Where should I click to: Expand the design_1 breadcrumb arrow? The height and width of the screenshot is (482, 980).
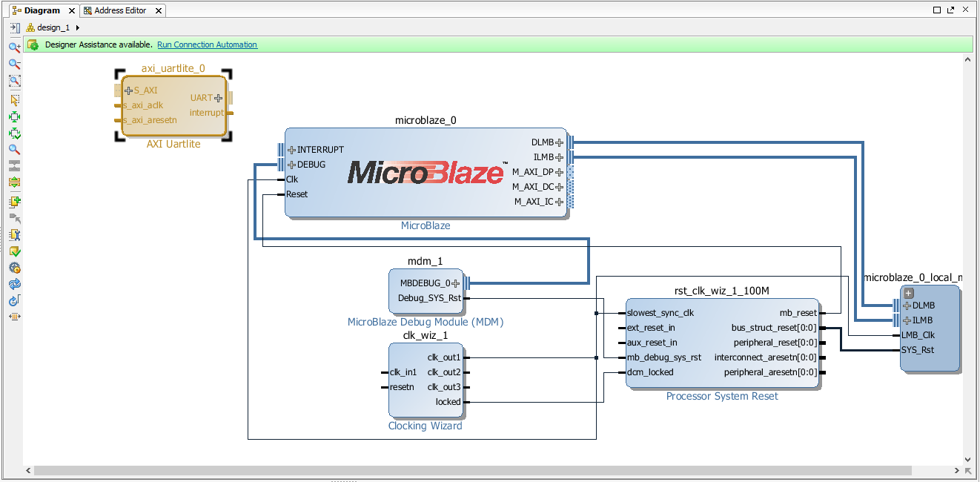click(x=78, y=27)
